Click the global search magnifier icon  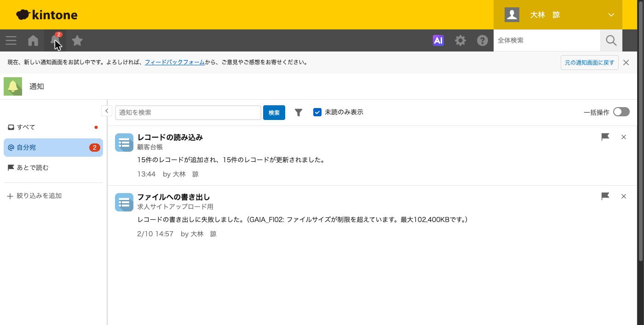click(x=611, y=40)
